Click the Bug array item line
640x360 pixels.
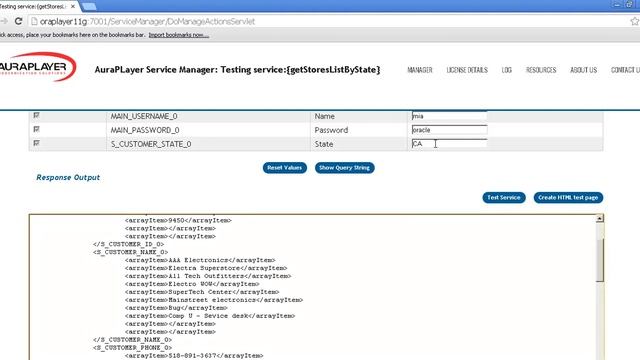176,308
